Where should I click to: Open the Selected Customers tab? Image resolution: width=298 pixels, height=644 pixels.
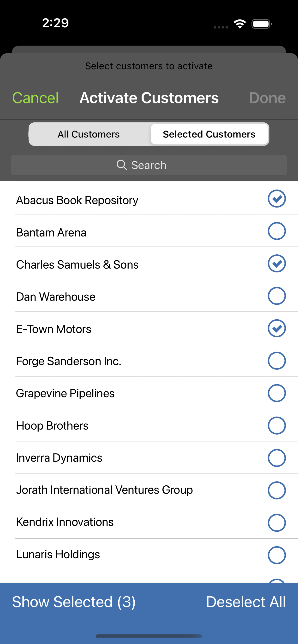pos(209,134)
